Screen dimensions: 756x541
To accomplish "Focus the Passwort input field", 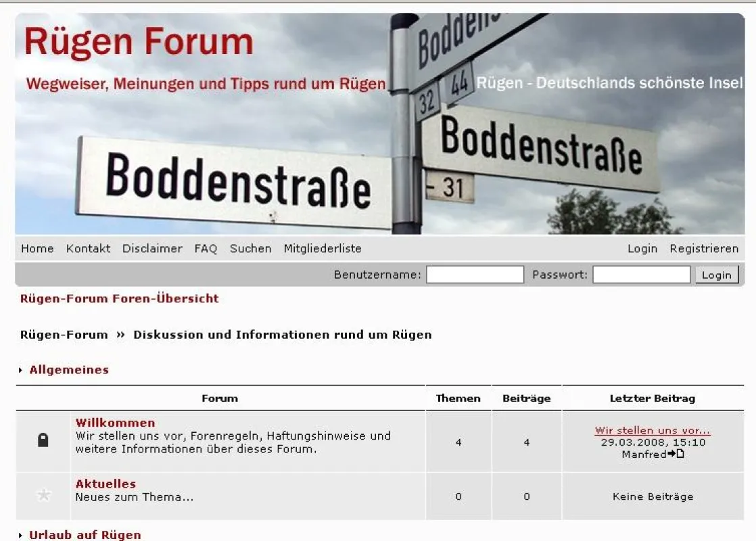I will pos(641,275).
